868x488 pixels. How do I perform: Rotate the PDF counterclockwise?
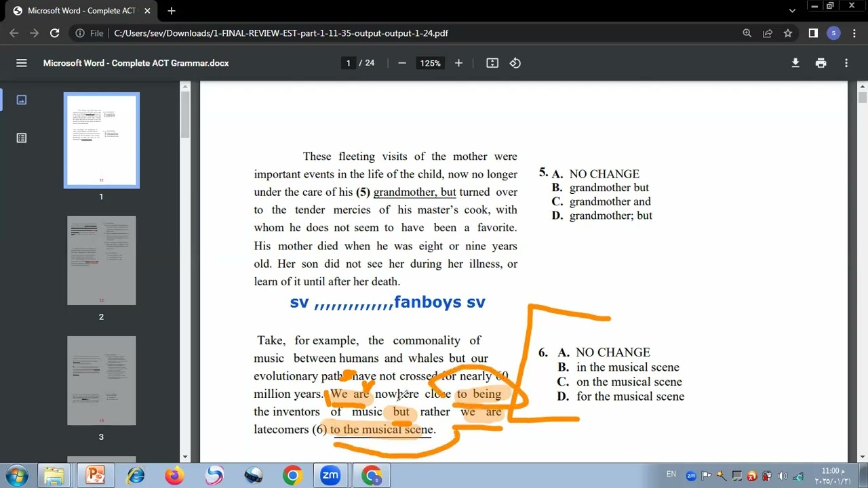click(515, 63)
